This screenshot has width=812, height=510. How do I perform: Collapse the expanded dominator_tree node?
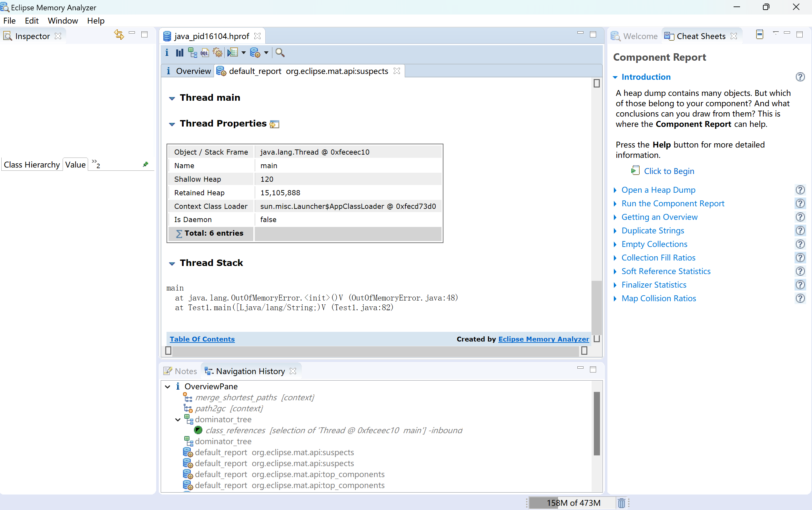coord(178,420)
